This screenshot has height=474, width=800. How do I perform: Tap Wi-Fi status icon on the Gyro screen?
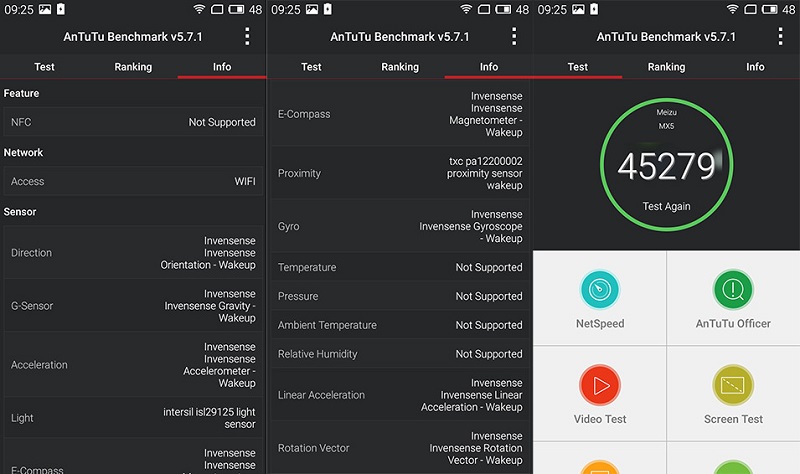pyautogui.click(x=466, y=9)
